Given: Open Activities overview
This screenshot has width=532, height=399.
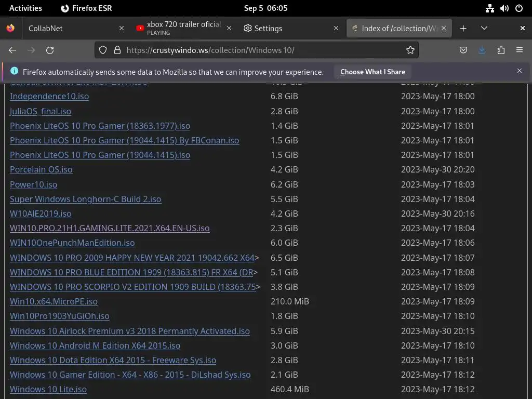Looking at the screenshot, I should [x=25, y=8].
